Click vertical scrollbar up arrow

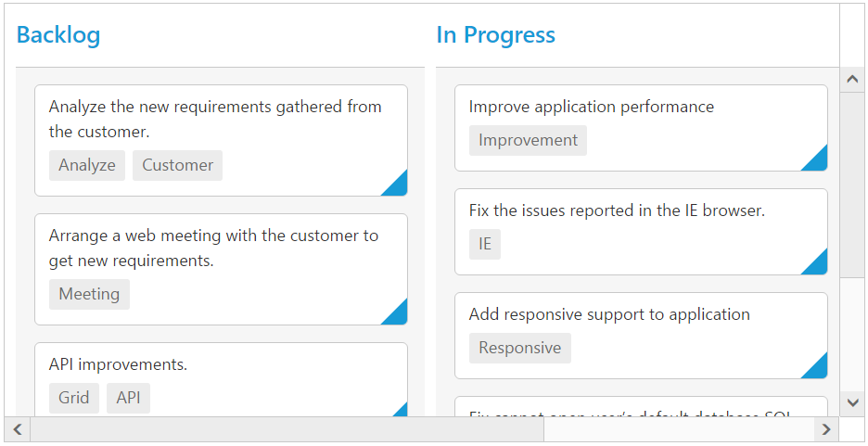pos(852,80)
